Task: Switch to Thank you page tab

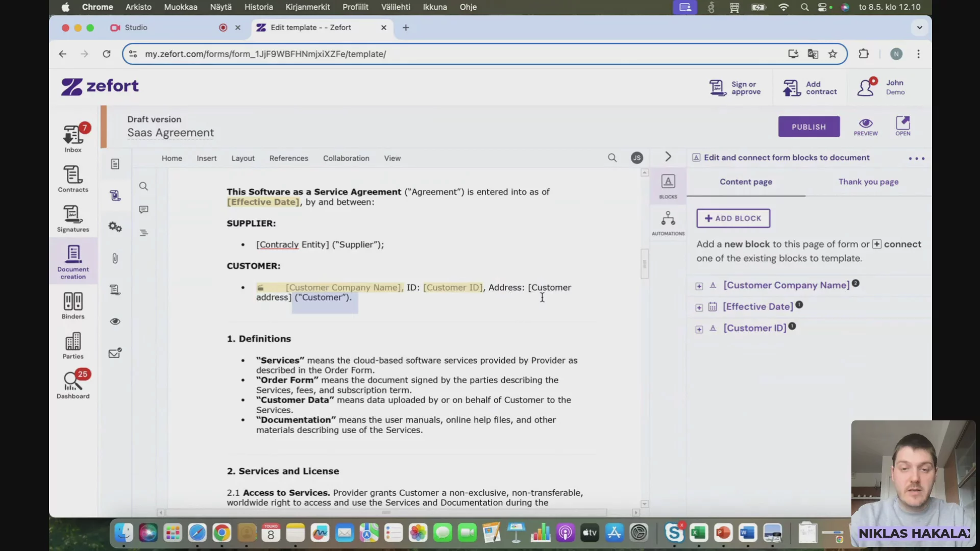Action: 868,182
